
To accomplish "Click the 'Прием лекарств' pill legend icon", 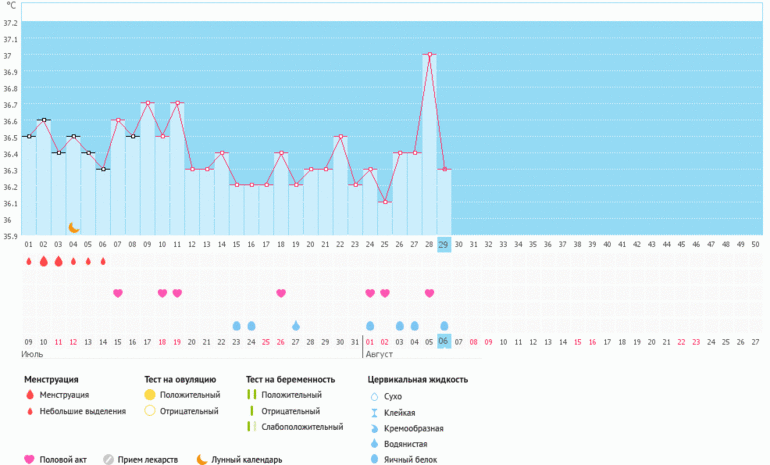I will click(110, 460).
